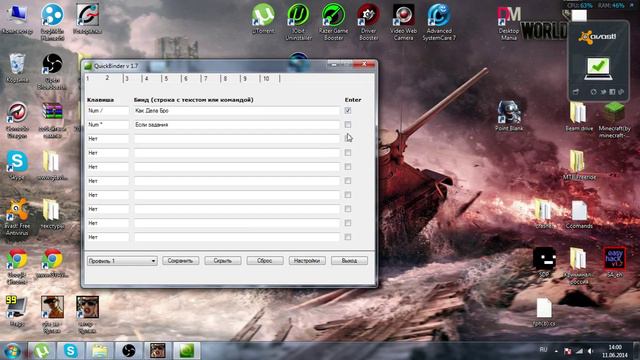
Task: Check Enter checkbox for Num * row
Action: [348, 124]
